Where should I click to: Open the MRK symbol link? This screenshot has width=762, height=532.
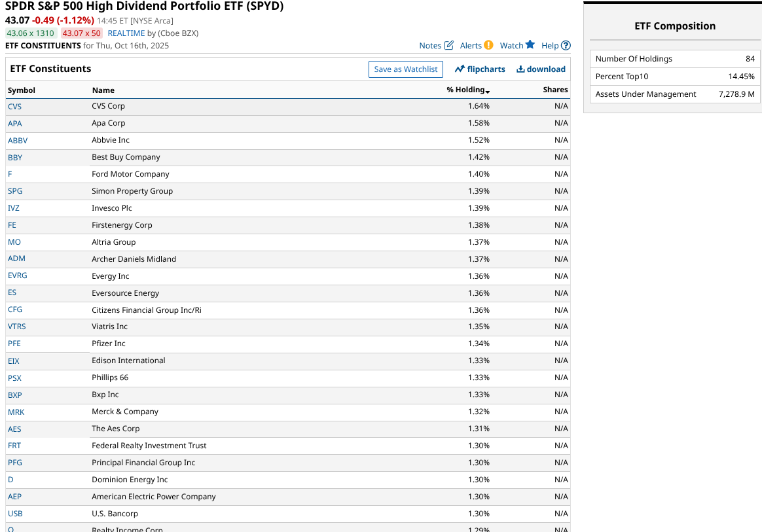click(x=16, y=412)
